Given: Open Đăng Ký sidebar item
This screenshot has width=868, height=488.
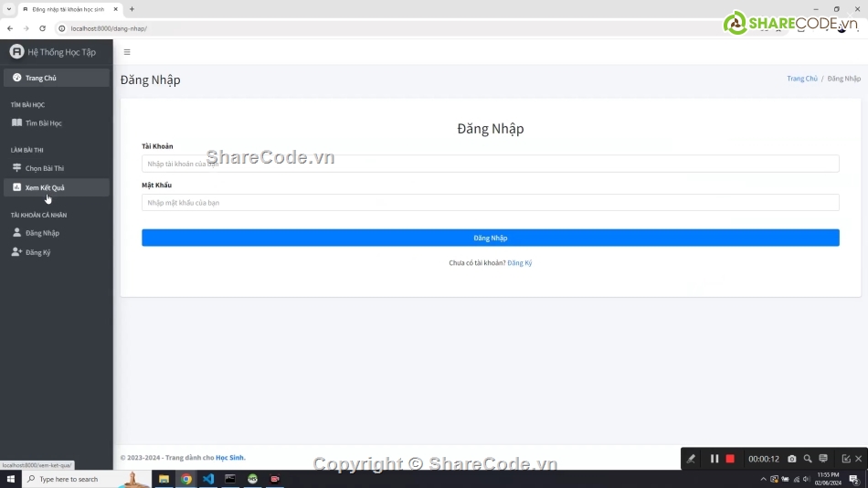Looking at the screenshot, I should (57, 252).
